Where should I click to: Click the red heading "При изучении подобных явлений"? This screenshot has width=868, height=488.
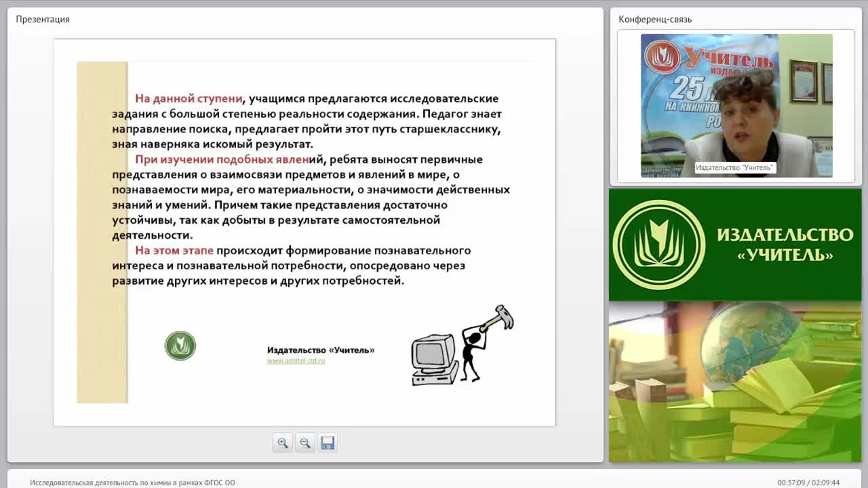pyautogui.click(x=231, y=160)
